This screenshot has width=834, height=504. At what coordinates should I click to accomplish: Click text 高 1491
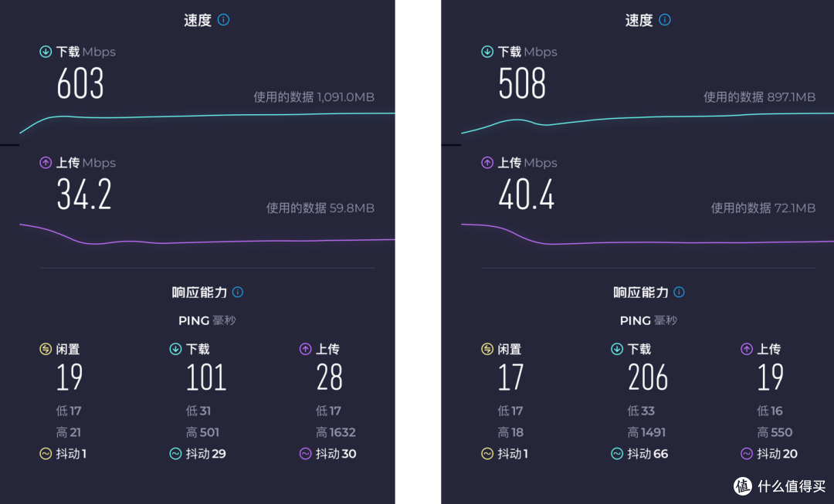[x=646, y=432]
